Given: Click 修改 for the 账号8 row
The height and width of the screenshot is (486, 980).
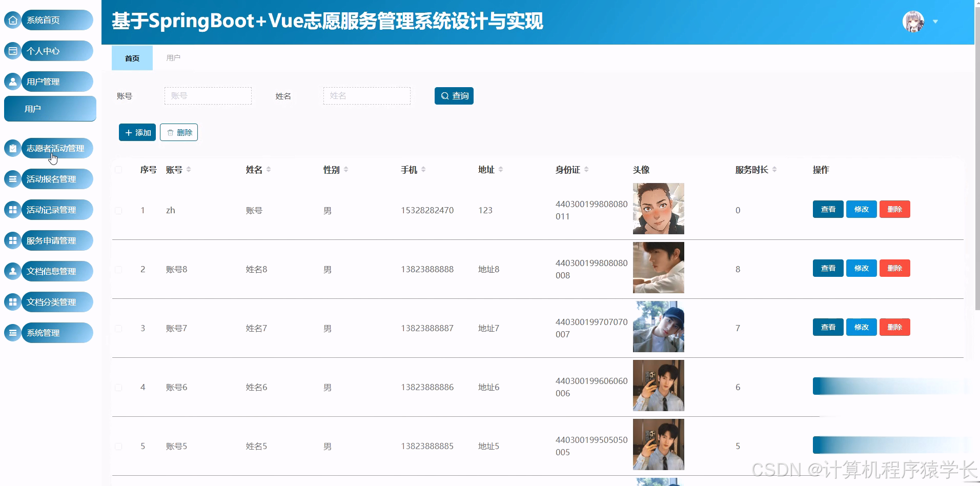Looking at the screenshot, I should pyautogui.click(x=862, y=268).
